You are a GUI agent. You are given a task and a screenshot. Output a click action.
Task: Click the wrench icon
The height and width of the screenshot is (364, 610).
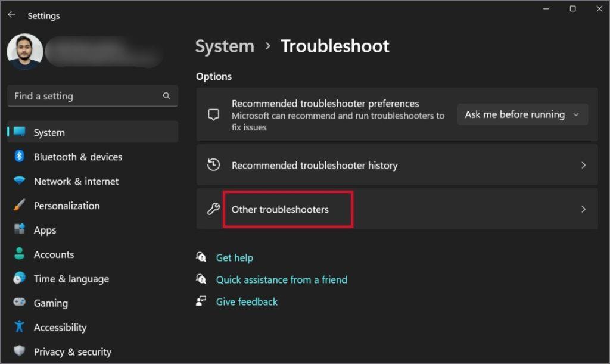(x=213, y=209)
